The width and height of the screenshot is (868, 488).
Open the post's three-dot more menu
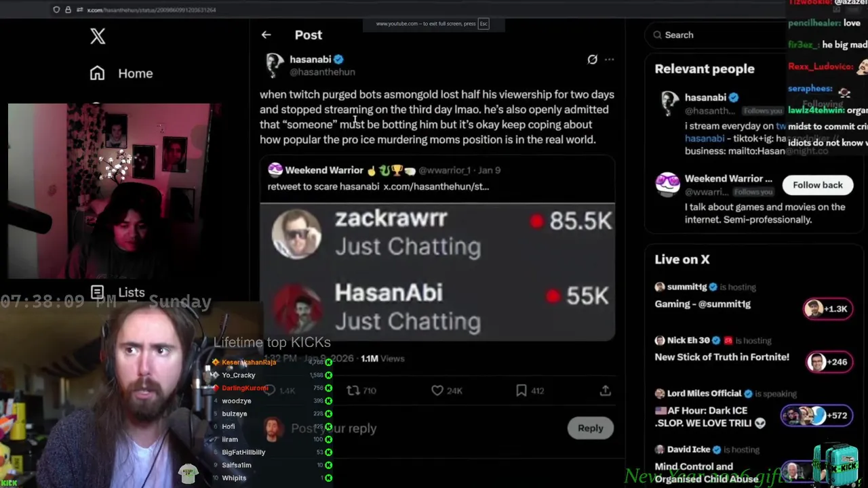tap(609, 60)
